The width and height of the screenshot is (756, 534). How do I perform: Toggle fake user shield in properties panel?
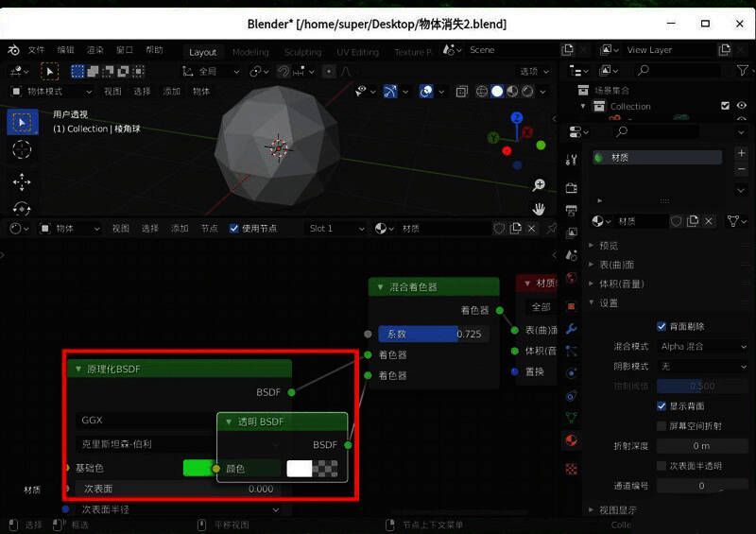tap(677, 221)
